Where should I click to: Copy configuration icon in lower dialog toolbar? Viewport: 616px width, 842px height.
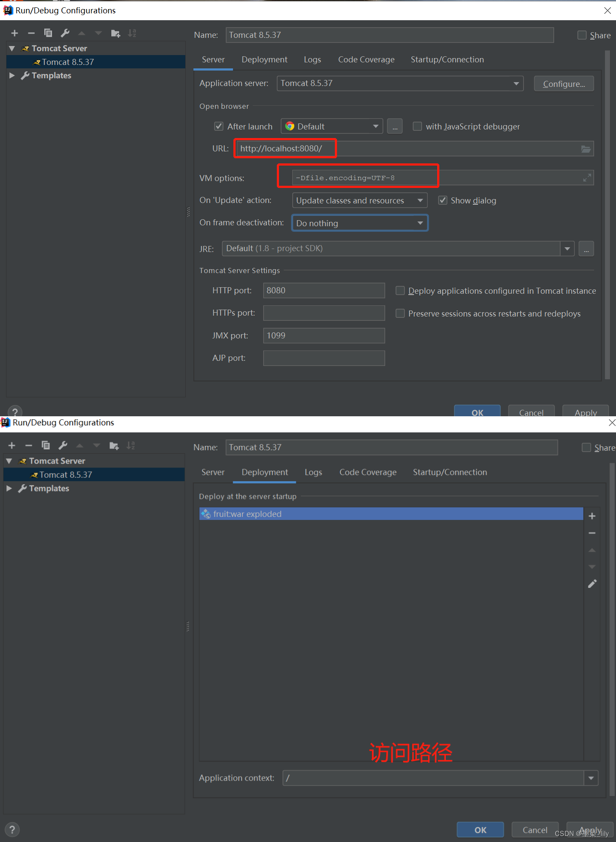(x=46, y=446)
